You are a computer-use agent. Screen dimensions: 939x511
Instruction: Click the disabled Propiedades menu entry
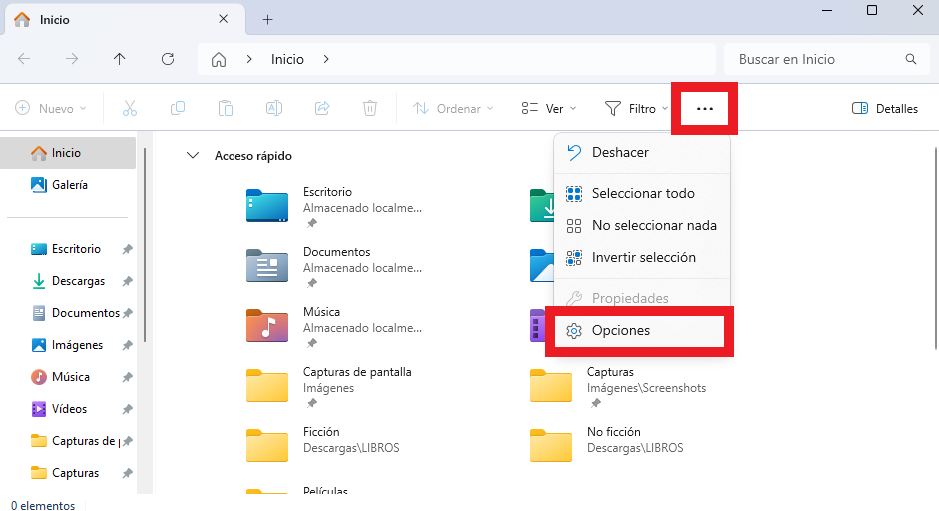tap(642, 298)
